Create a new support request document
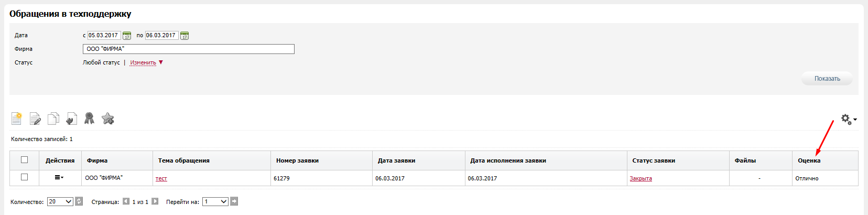868x215 pixels. point(17,119)
